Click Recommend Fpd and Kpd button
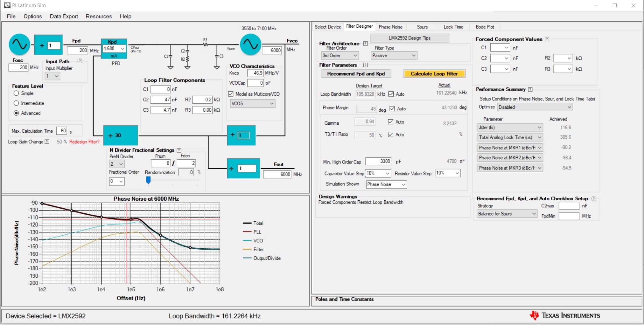The height and width of the screenshot is (325, 644). pyautogui.click(x=356, y=74)
